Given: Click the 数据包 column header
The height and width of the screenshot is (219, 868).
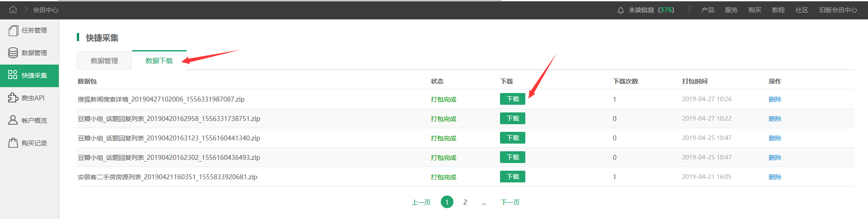Looking at the screenshot, I should pos(87,81).
